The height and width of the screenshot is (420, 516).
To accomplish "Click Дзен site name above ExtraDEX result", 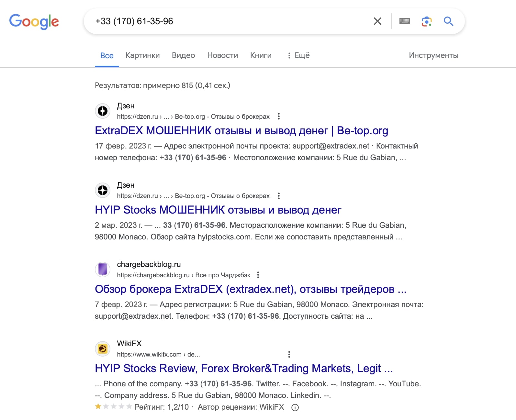I will pyautogui.click(x=126, y=106).
